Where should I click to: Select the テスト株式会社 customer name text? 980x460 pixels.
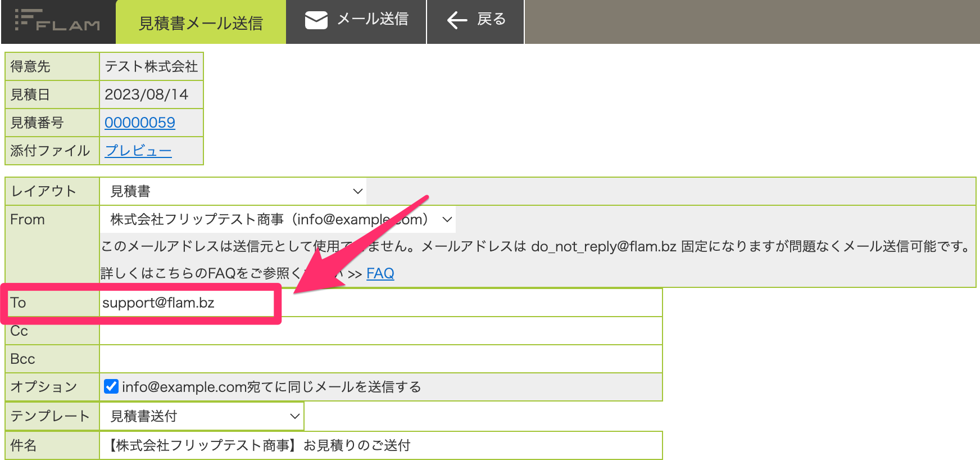(151, 66)
